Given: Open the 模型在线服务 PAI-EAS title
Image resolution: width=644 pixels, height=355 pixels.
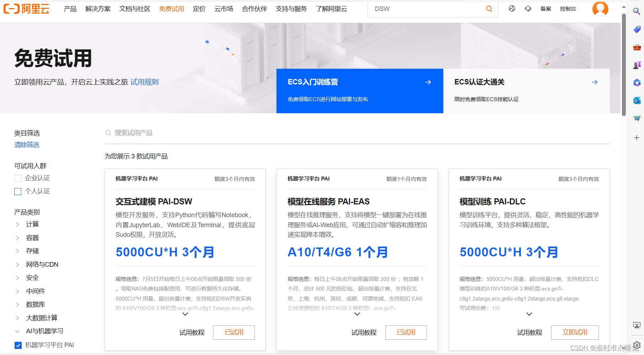Looking at the screenshot, I should point(328,202).
